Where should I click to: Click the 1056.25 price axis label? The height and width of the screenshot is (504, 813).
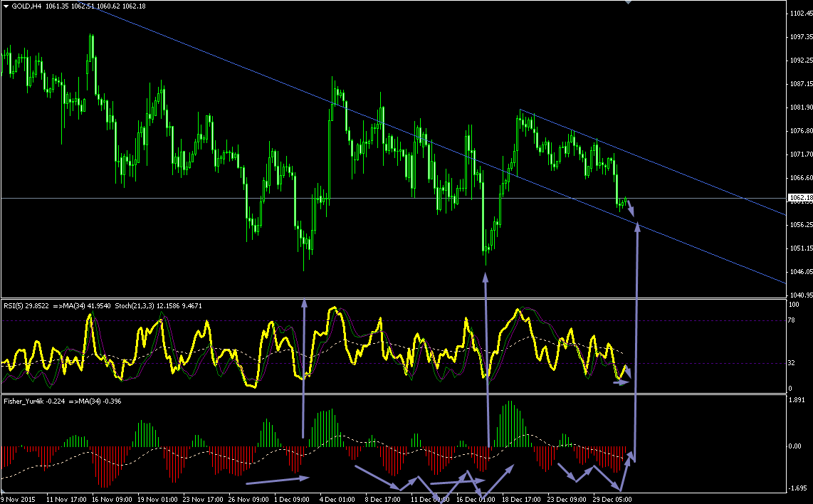[802, 224]
